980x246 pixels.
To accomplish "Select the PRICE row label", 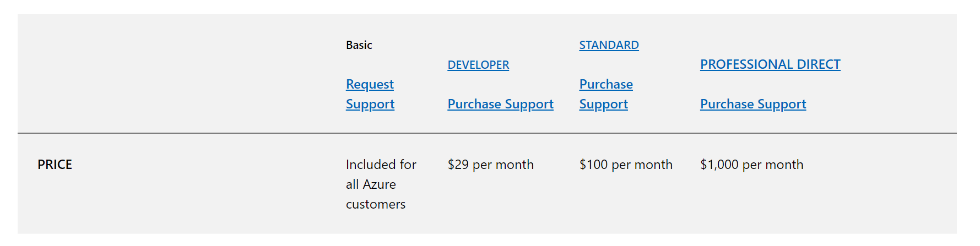I will [x=55, y=165].
